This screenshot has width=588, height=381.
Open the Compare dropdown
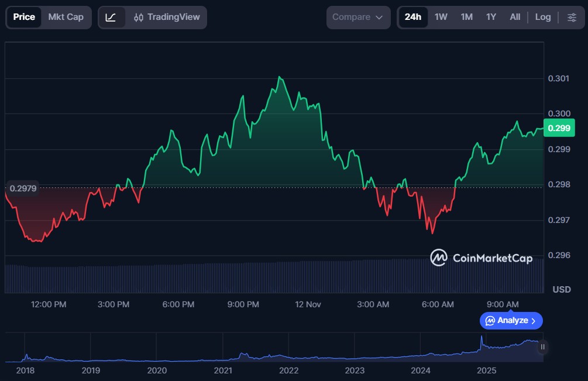(357, 18)
